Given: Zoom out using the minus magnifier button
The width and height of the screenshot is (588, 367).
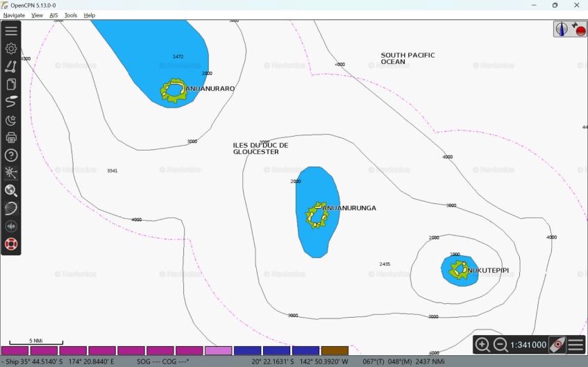Looking at the screenshot, I should [x=500, y=345].
